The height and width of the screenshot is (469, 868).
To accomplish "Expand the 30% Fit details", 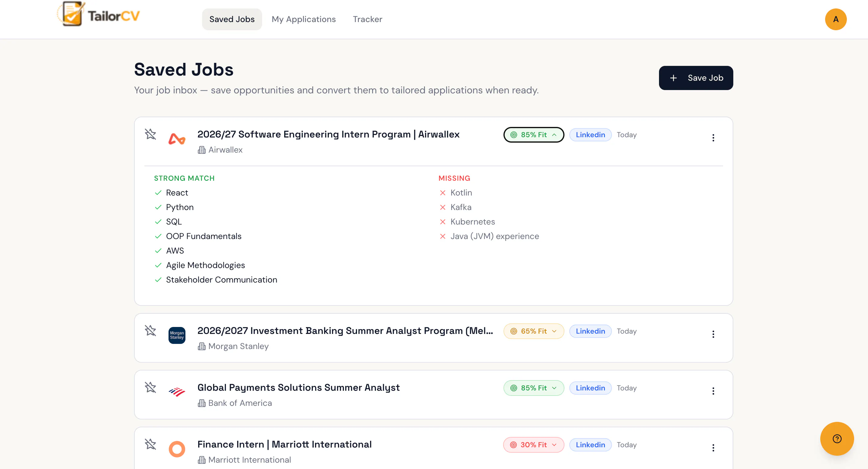I will pyautogui.click(x=534, y=445).
